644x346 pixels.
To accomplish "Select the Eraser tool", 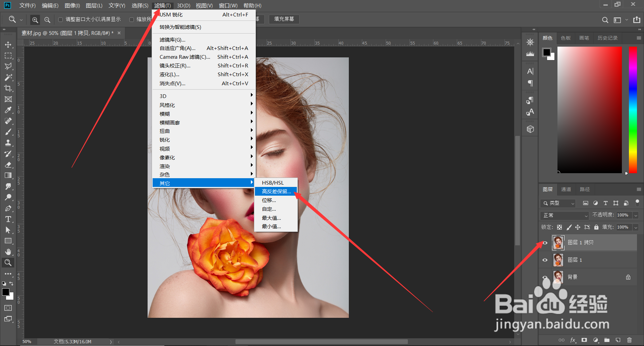I will pos(8,165).
